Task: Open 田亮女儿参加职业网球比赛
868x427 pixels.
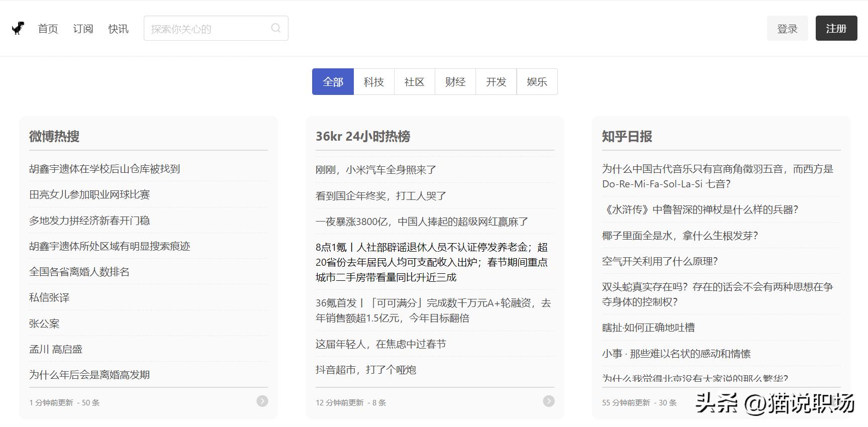Action: (89, 194)
